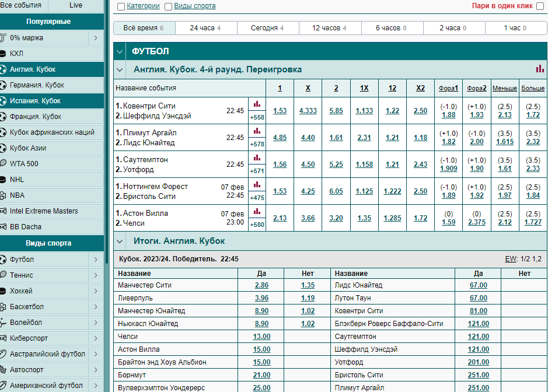Click esports icon beside BB Dacha

coord(3,227)
